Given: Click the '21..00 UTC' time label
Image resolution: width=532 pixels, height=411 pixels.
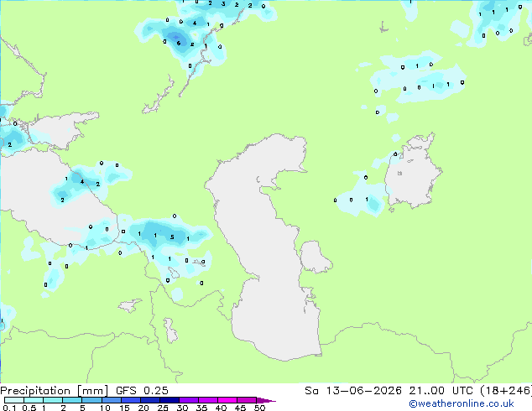Looking at the screenshot, I should pos(441,391).
